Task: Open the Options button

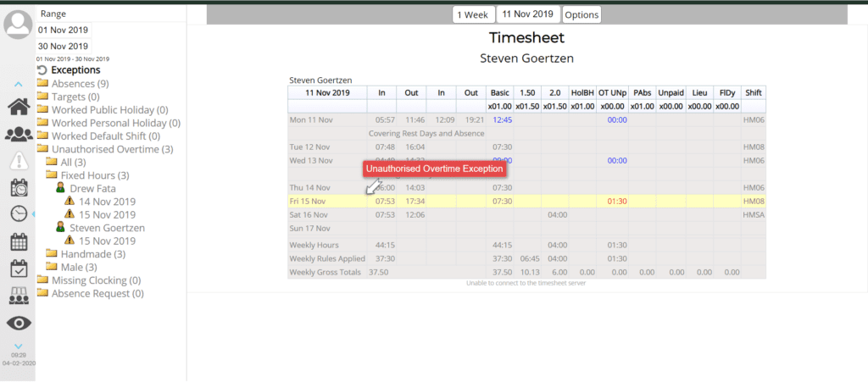Action: [581, 15]
